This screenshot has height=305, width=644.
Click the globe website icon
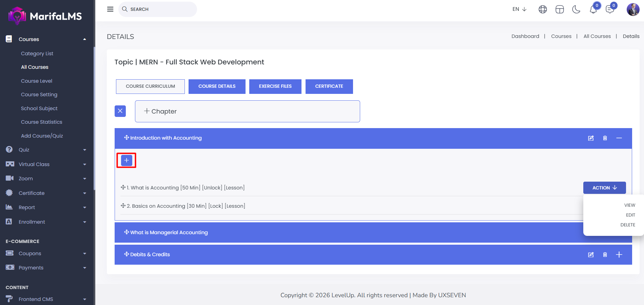pos(543,9)
